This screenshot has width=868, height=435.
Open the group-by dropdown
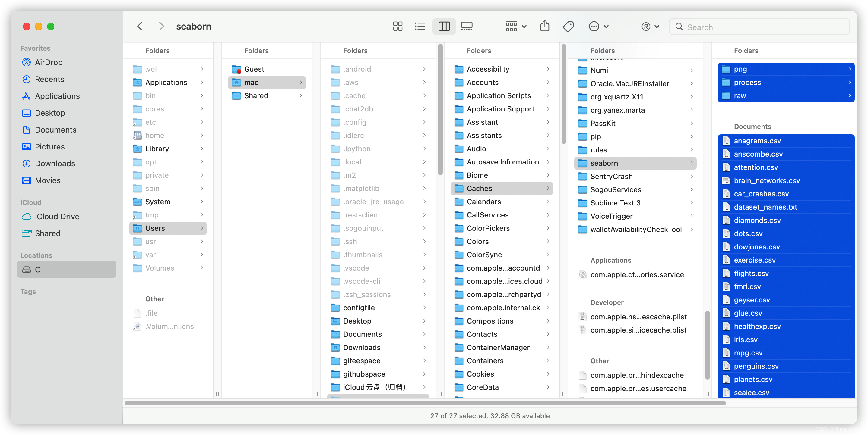516,26
